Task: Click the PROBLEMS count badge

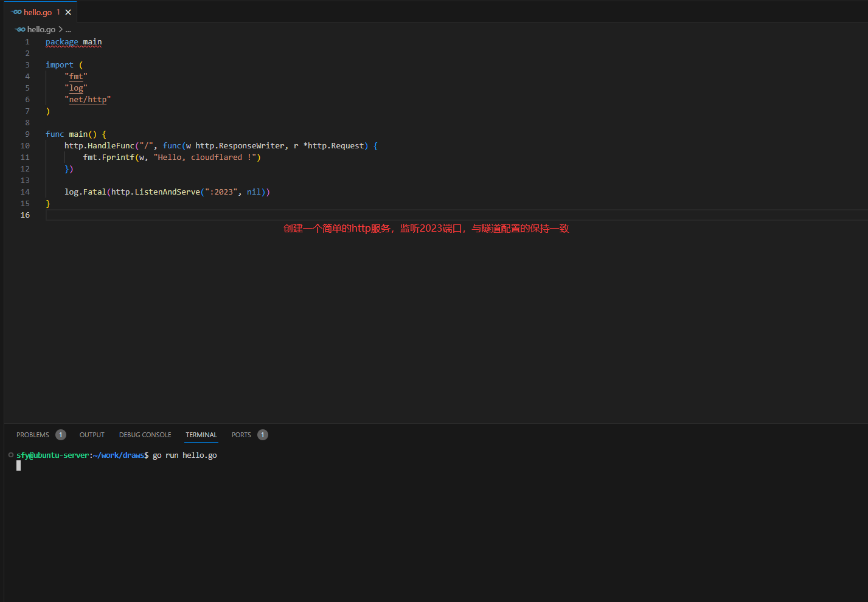Action: pyautogui.click(x=61, y=435)
